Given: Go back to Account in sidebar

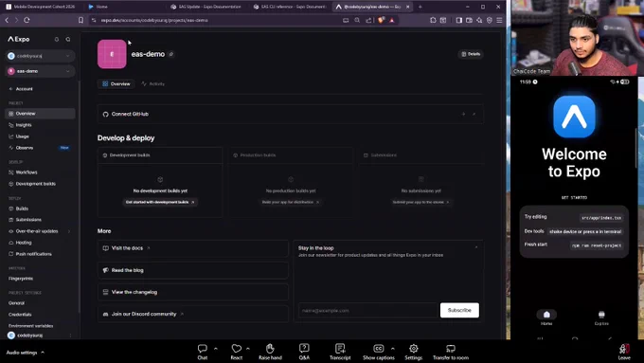Looking at the screenshot, I should [21, 89].
